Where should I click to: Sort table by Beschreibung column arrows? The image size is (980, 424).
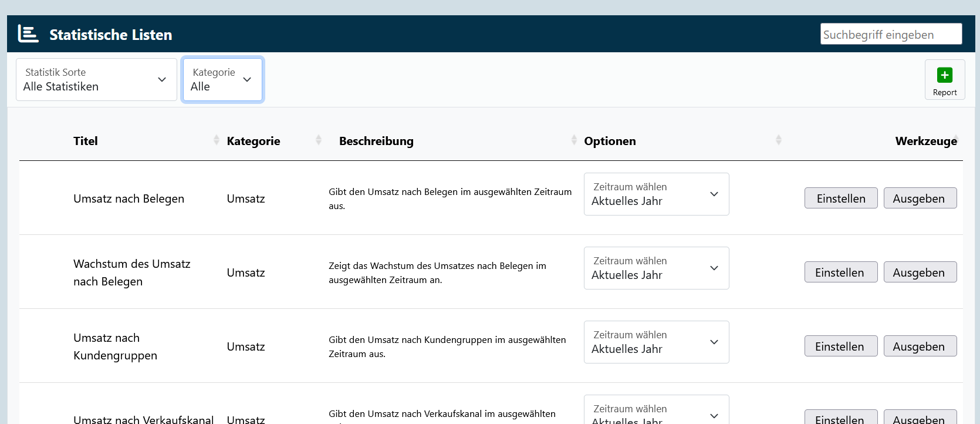click(x=573, y=140)
